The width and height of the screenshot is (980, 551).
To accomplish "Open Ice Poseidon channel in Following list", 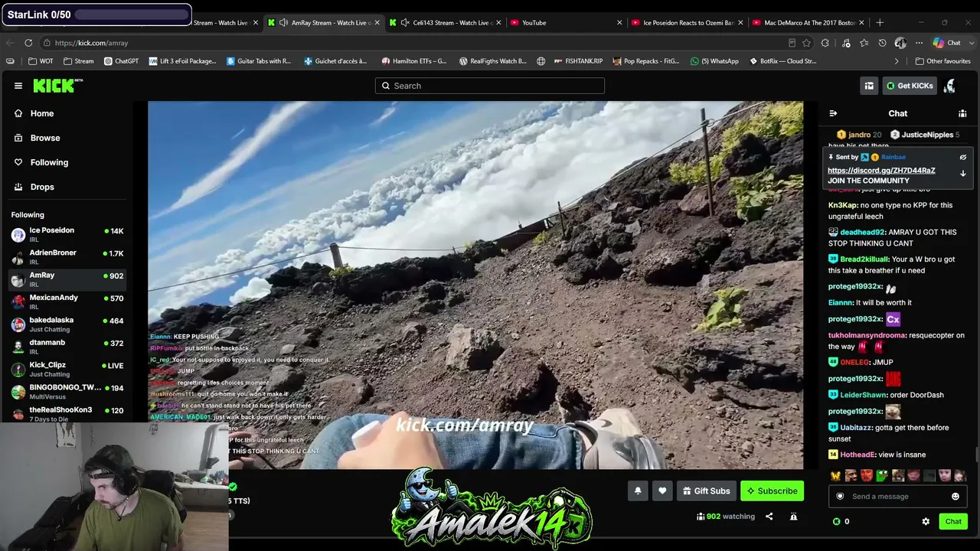I will pyautogui.click(x=67, y=234).
